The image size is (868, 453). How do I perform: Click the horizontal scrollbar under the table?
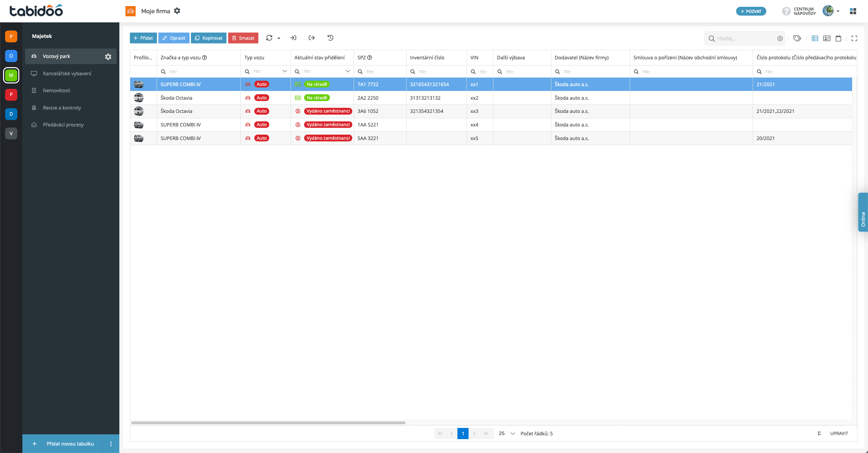click(x=268, y=422)
